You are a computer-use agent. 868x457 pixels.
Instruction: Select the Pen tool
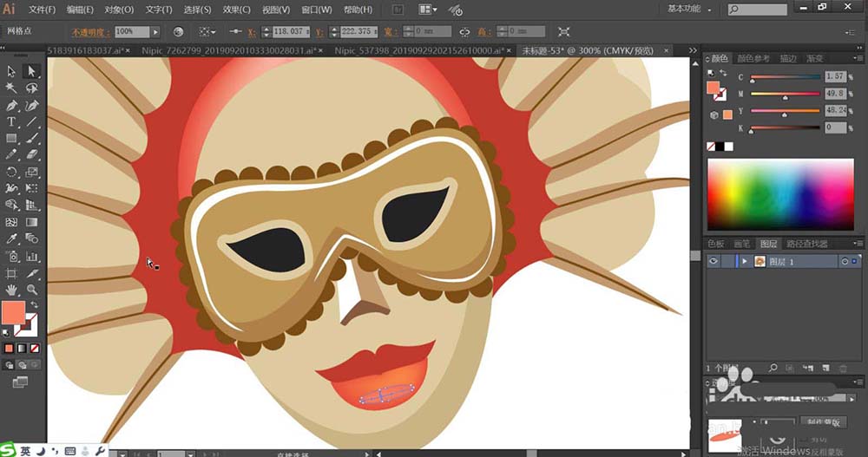click(11, 105)
